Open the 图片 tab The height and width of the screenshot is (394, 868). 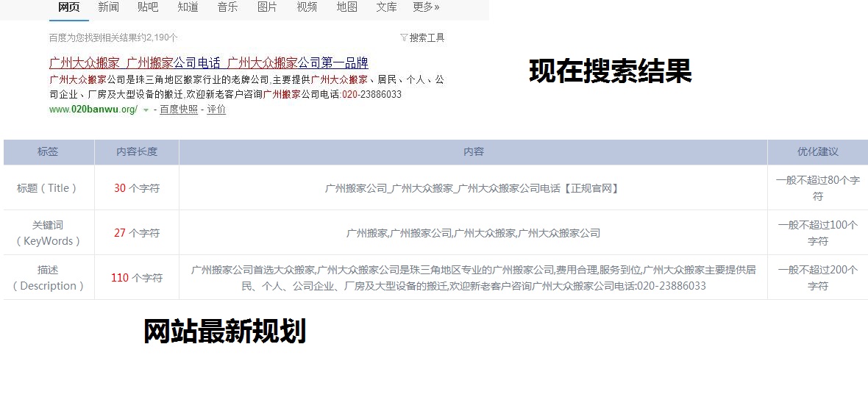click(267, 7)
